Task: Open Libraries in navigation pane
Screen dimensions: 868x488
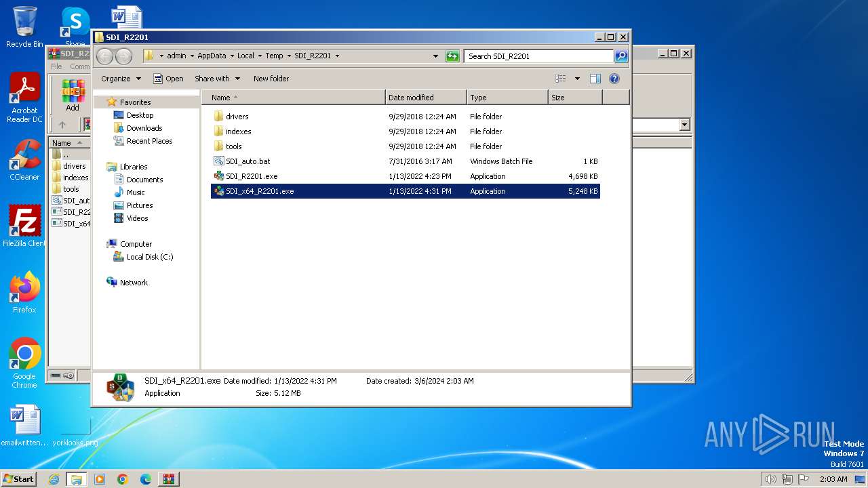Action: tap(127, 167)
